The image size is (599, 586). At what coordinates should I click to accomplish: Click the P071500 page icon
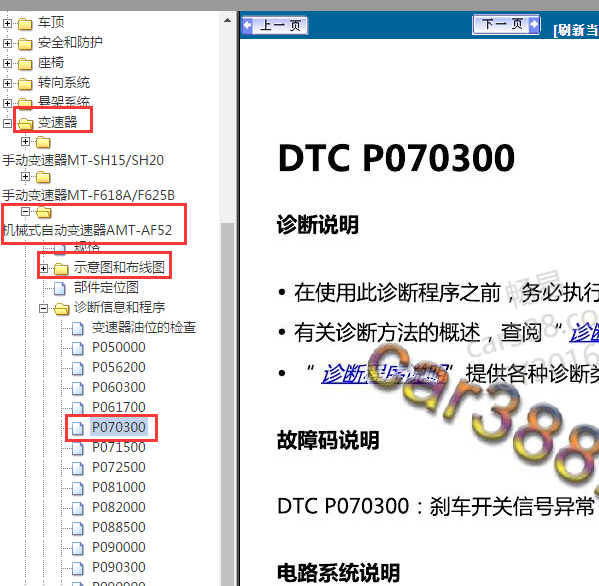(x=78, y=448)
